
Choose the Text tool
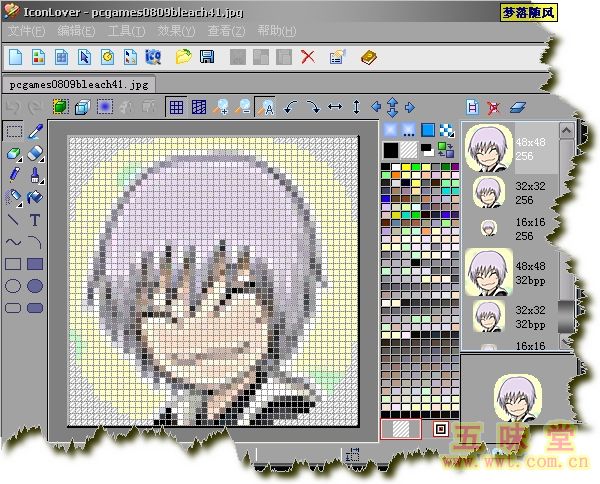[35, 219]
